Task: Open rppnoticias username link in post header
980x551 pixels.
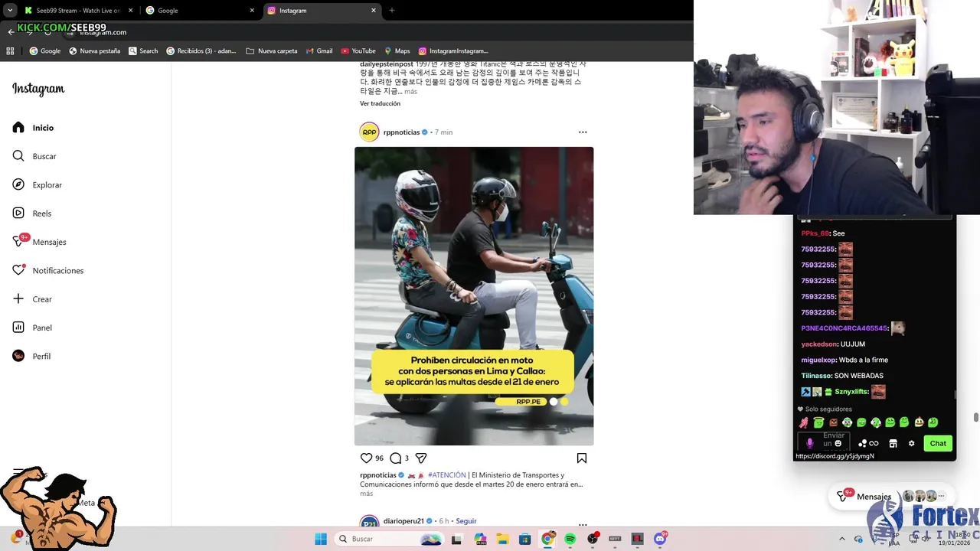Action: coord(401,132)
